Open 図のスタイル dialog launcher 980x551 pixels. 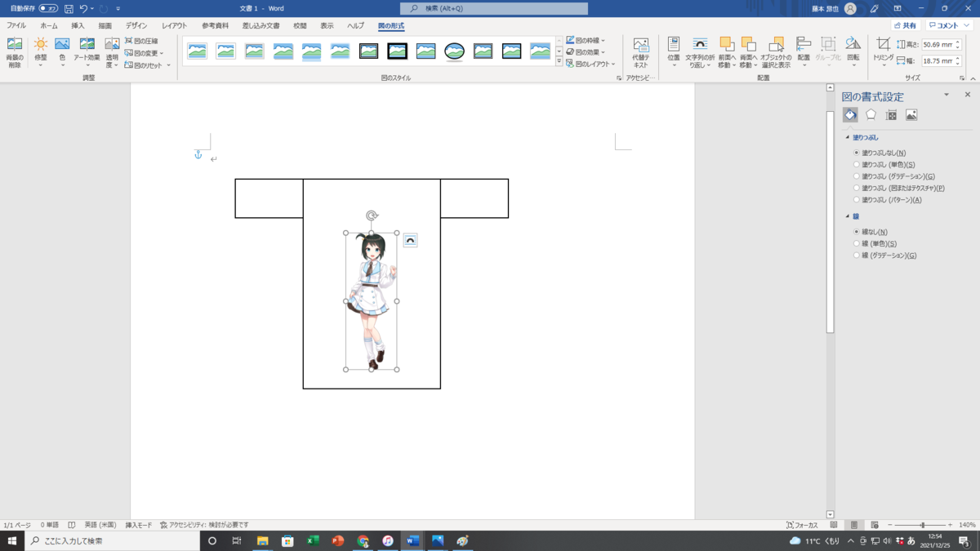pyautogui.click(x=619, y=78)
